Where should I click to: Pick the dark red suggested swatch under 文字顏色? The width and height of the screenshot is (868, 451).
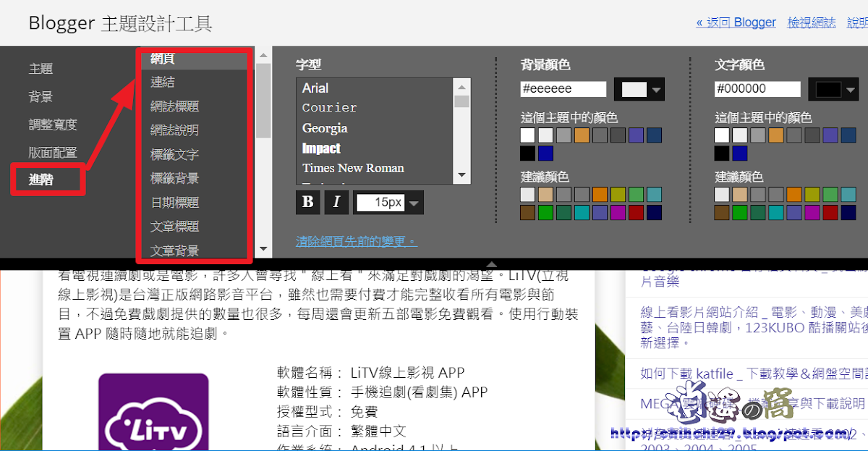pyautogui.click(x=830, y=212)
